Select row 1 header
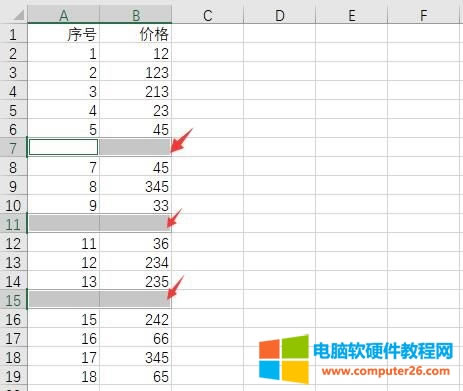Image resolution: width=463 pixels, height=391 pixels. pos(13,33)
